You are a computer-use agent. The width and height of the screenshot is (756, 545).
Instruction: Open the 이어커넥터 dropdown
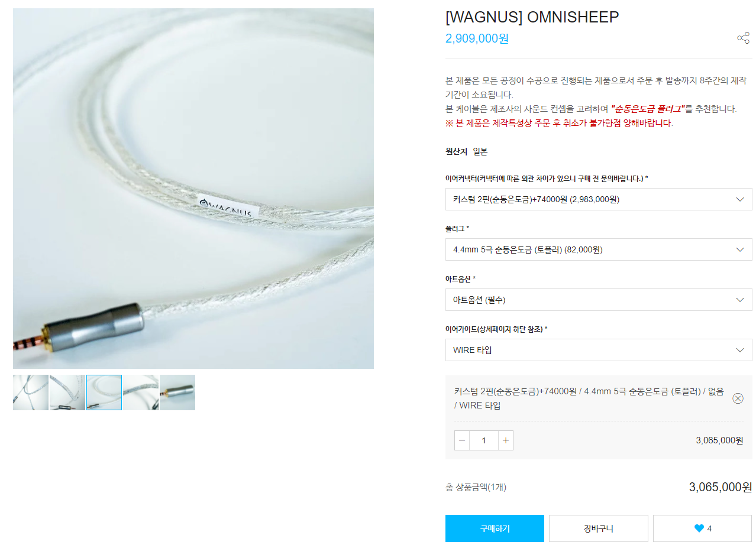tap(599, 199)
